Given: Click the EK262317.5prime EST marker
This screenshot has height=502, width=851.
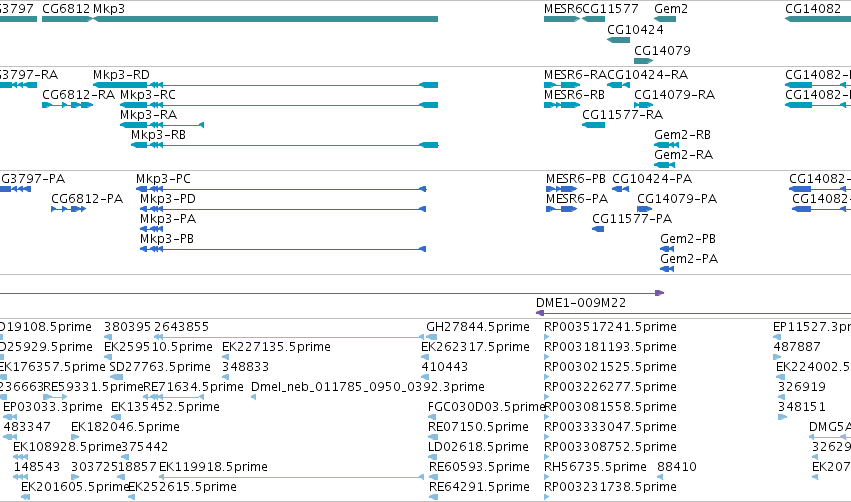Looking at the screenshot, I should coord(425,357).
